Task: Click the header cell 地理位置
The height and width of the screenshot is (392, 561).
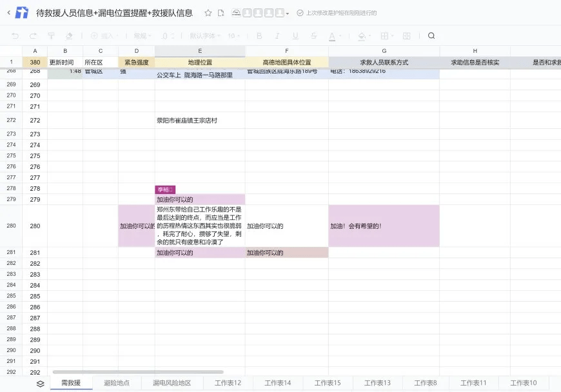Action: (200, 63)
